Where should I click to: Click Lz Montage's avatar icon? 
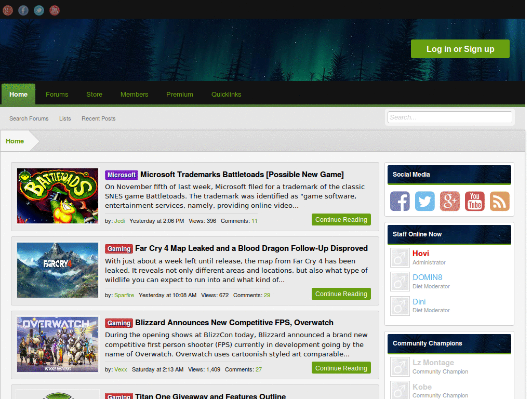[400, 367]
